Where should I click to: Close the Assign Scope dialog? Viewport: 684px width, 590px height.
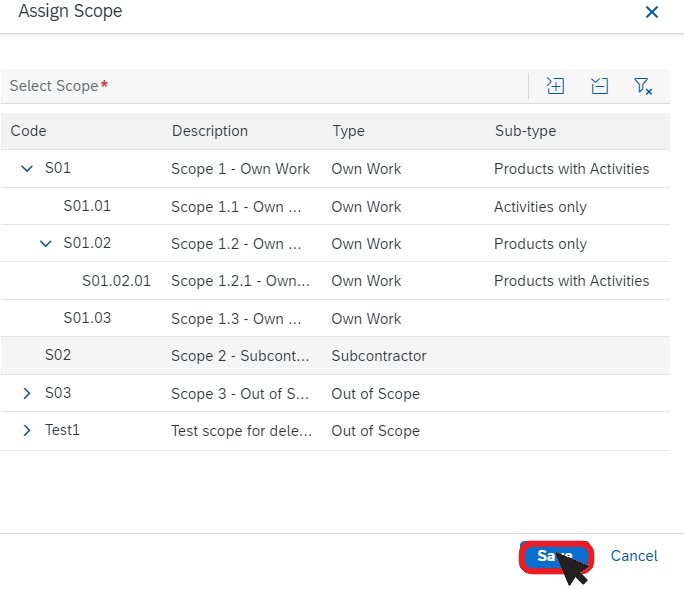[x=651, y=12]
